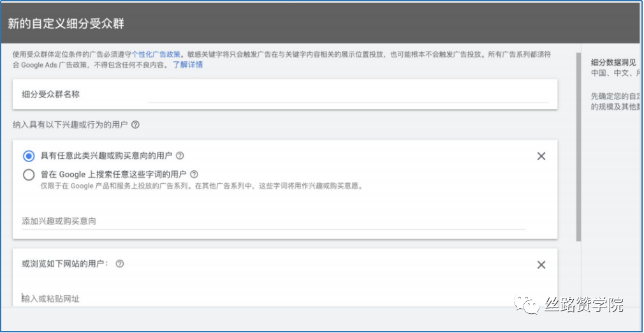Close the interests or purchase intent card
This screenshot has width=644, height=333.
541,156
